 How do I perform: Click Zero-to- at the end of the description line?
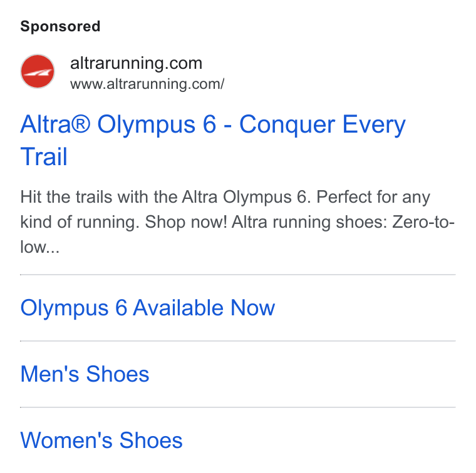click(423, 222)
